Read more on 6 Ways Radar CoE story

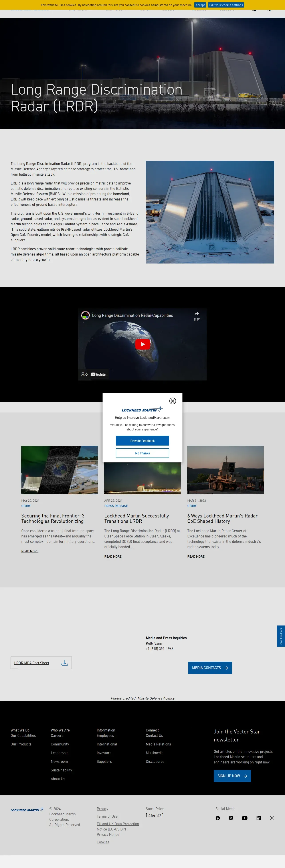pos(196,556)
